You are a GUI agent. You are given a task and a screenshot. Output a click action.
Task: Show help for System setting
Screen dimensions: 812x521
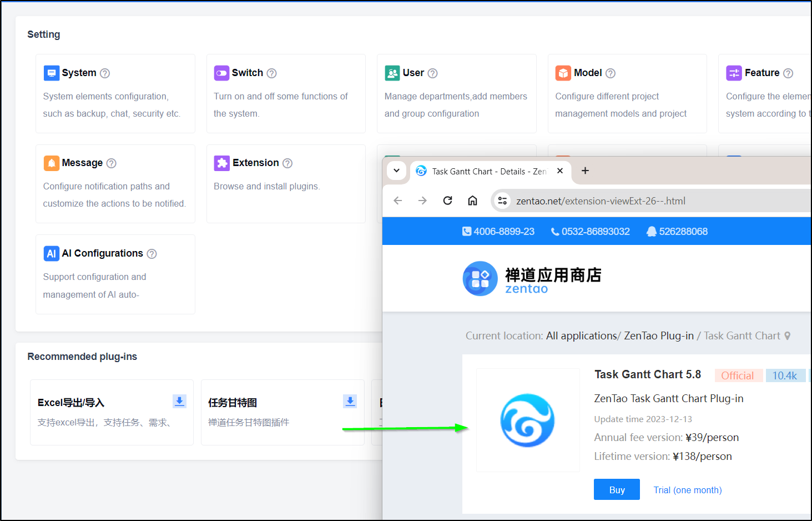click(105, 73)
